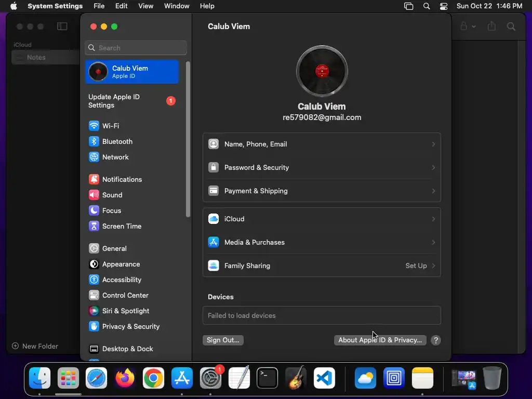This screenshot has width=532, height=399.
Task: Open the Window menu
Action: (177, 6)
